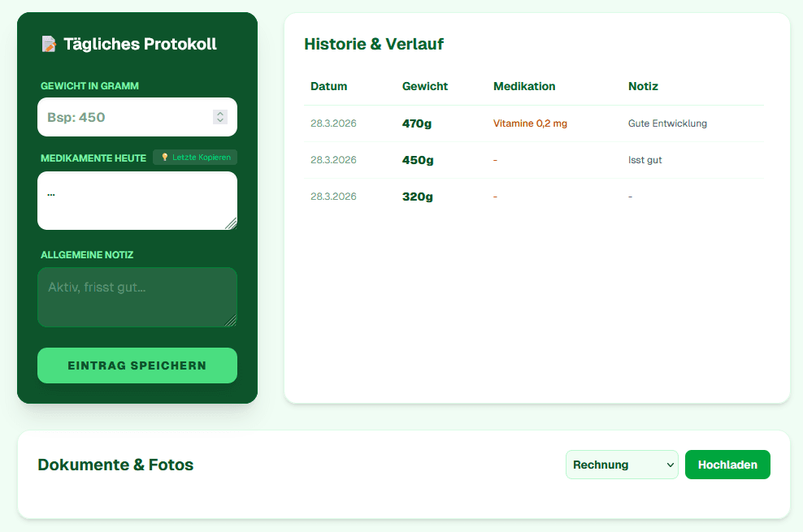
Task: Click the Dokumente & Fotos heading
Action: 115,465
